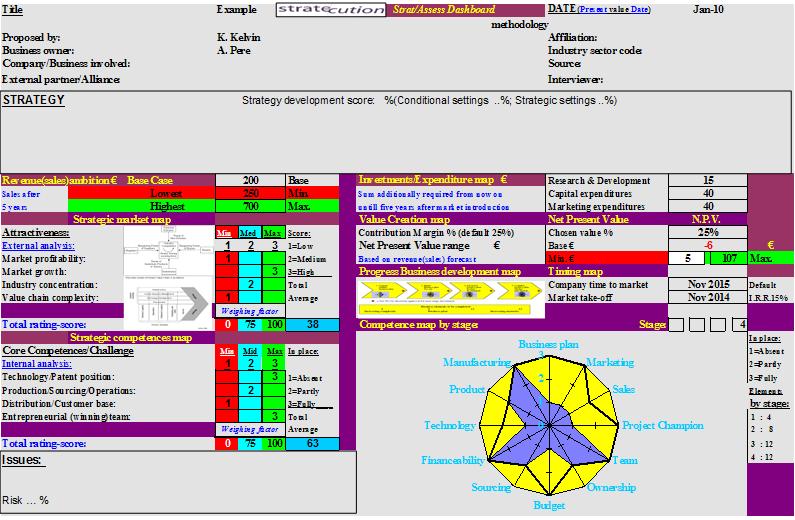Select the Base Case revenue value 200

(250, 181)
